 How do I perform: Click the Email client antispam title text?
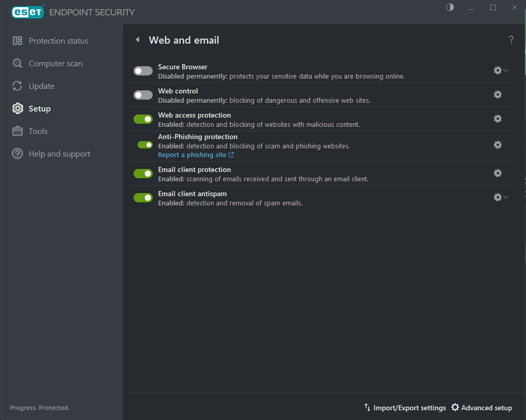(192, 194)
